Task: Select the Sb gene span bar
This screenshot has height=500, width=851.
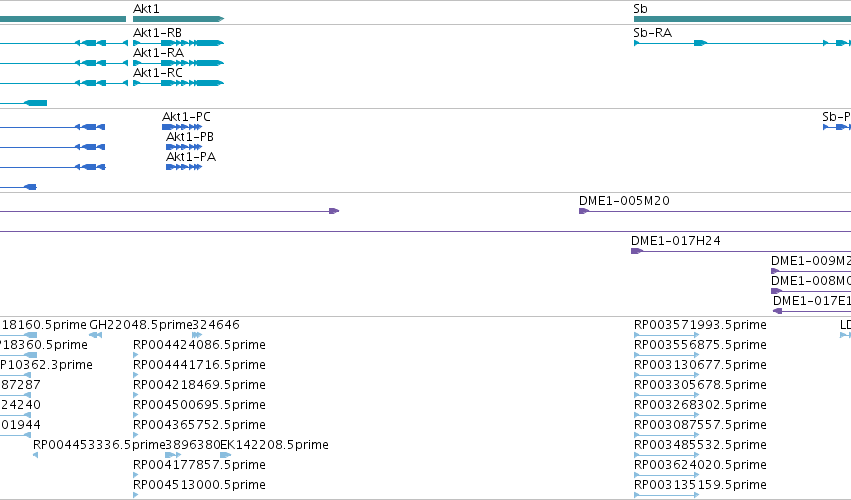Action: [742, 19]
